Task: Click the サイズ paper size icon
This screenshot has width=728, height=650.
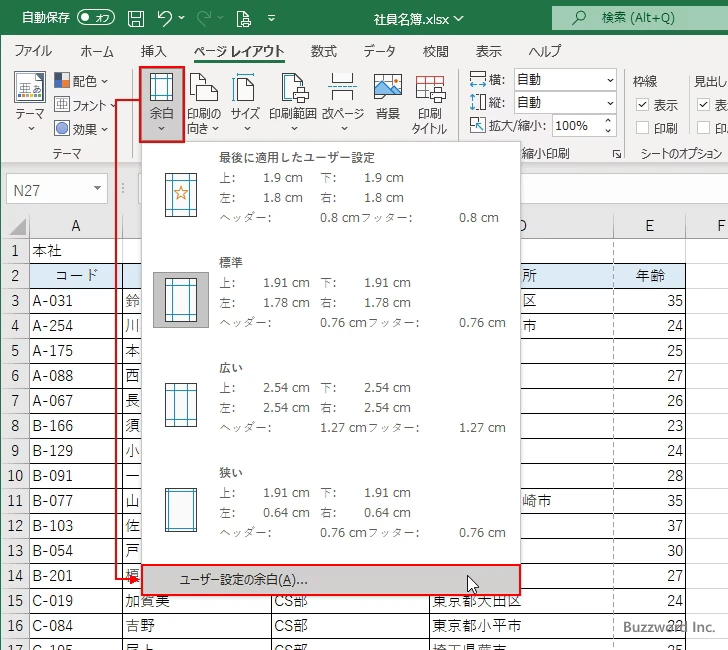Action: coord(245,87)
